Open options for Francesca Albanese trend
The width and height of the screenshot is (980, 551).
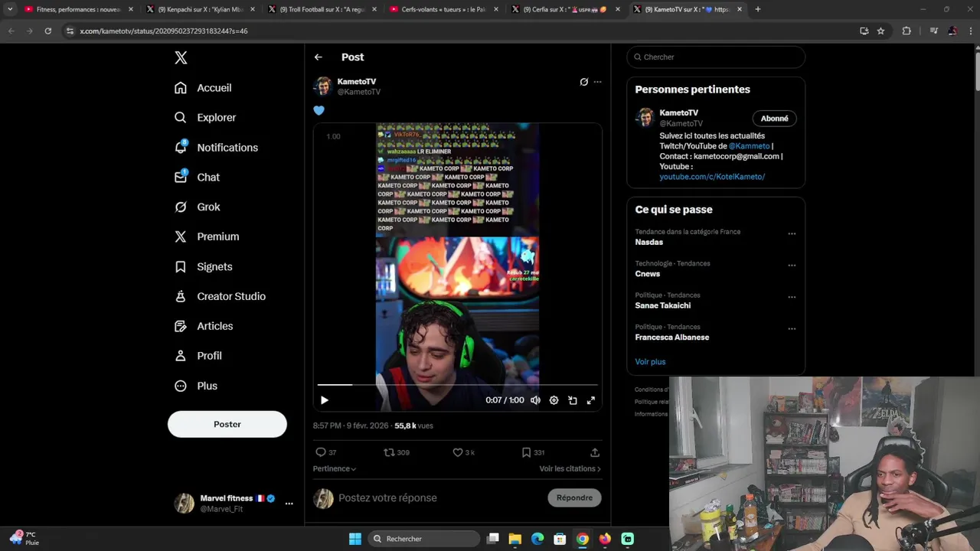(792, 329)
